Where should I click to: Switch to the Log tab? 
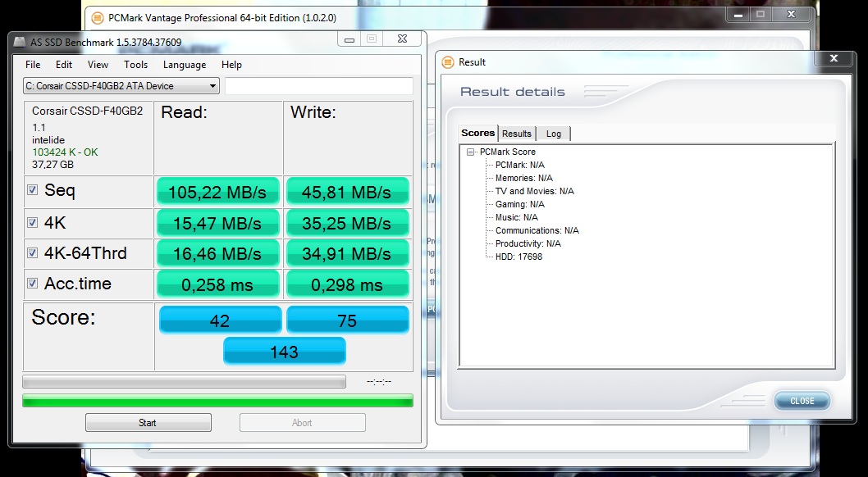(554, 134)
